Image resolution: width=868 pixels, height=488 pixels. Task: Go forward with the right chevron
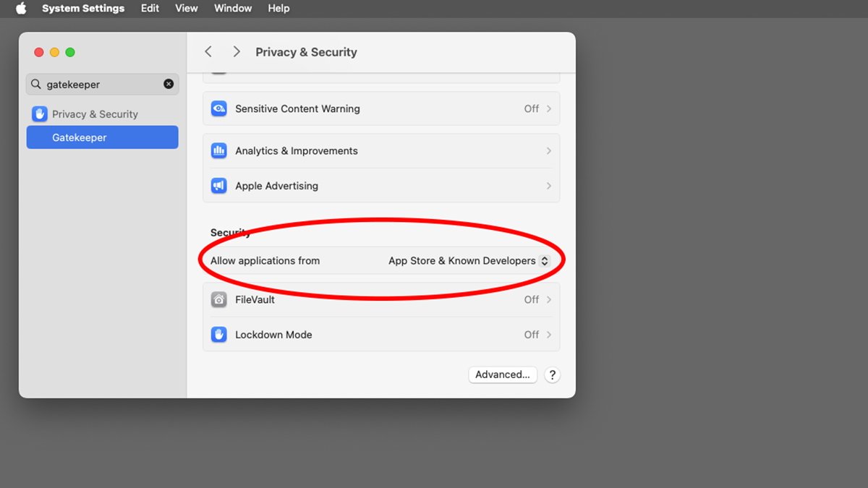[x=237, y=52]
